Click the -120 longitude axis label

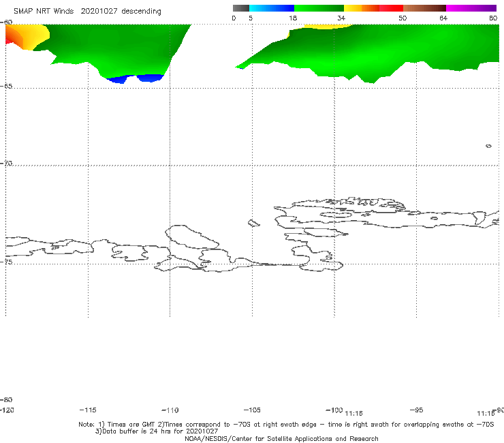point(7,410)
